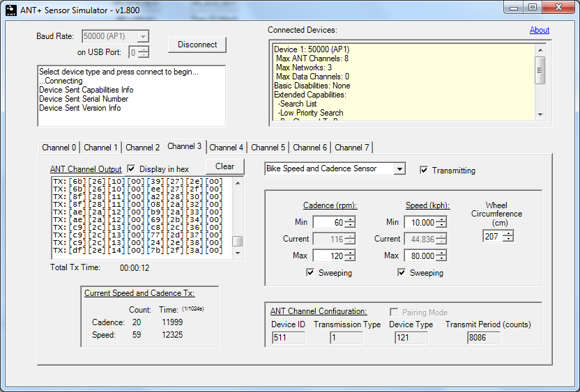Open the About link

coord(540,30)
